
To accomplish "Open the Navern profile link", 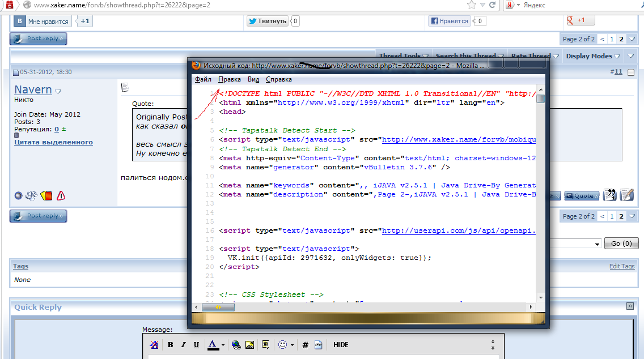I will [x=33, y=89].
